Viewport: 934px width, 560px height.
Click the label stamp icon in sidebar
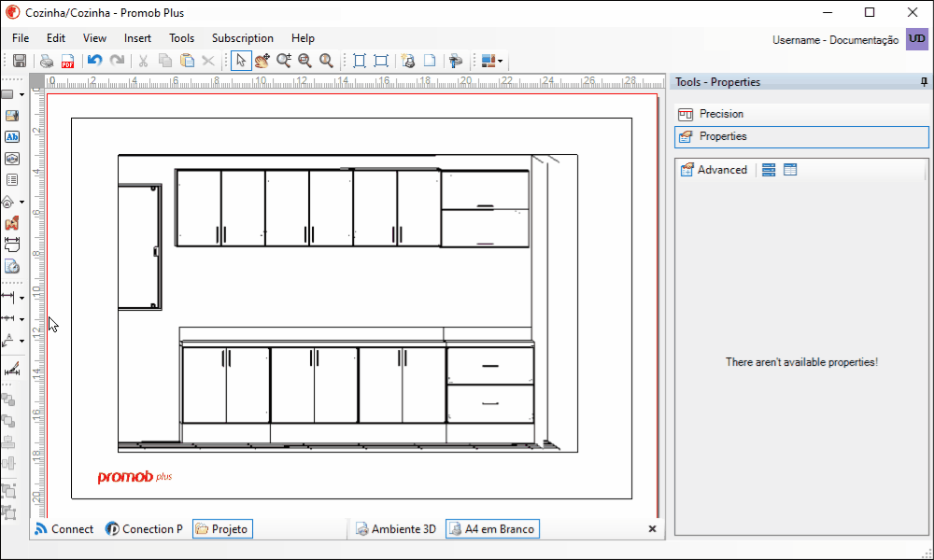[12, 159]
